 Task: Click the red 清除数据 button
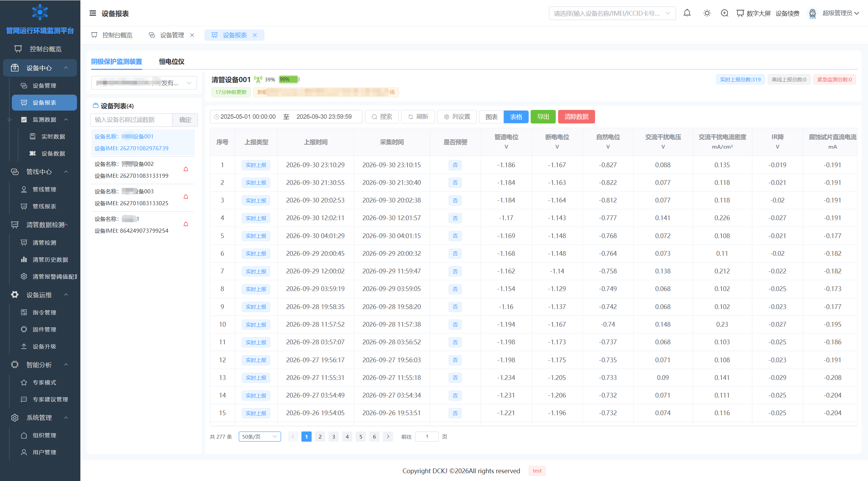pos(576,117)
